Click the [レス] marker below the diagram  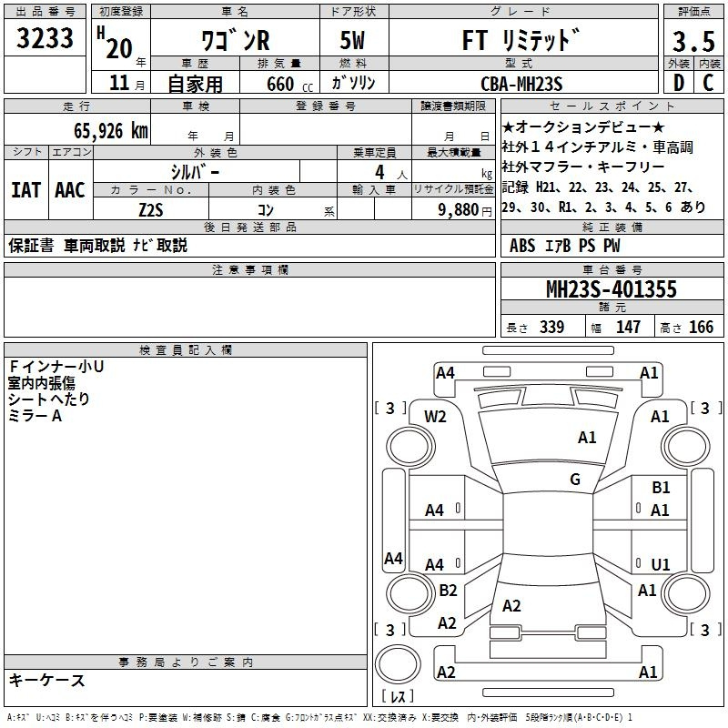tap(397, 698)
